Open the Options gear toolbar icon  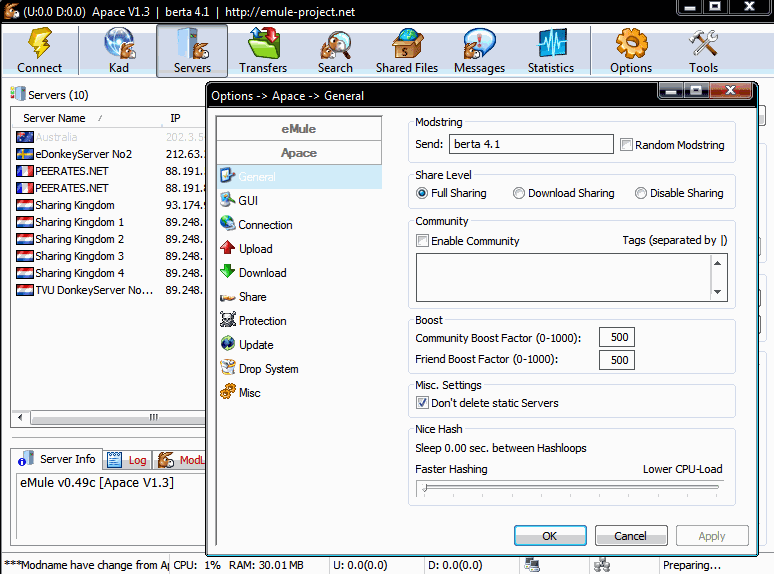[x=631, y=43]
